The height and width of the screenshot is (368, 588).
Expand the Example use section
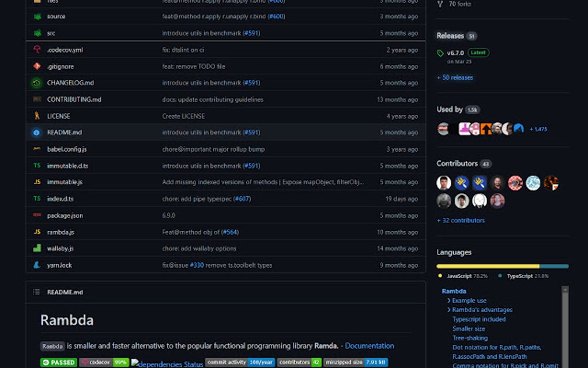[469, 301]
